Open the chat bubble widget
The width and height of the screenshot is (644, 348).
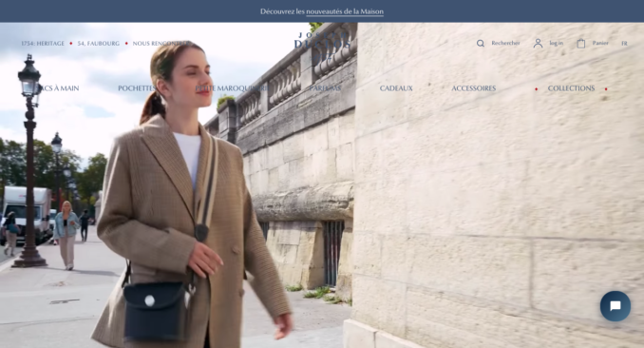[x=615, y=306]
